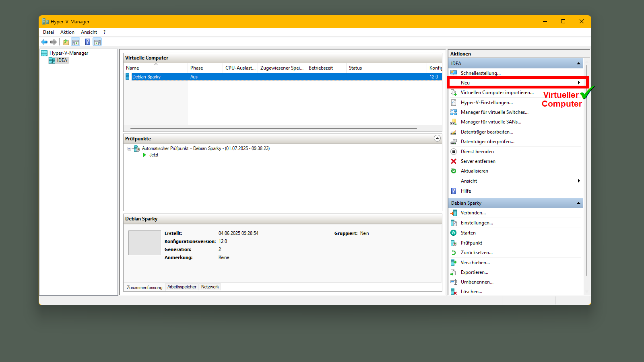Switch to the Arbeitsspeicher tab
This screenshot has height=362, width=644.
[182, 287]
